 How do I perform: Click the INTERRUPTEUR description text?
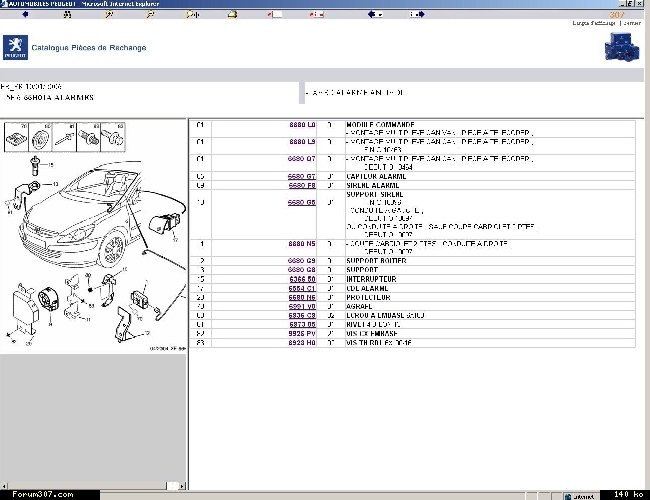(371, 279)
